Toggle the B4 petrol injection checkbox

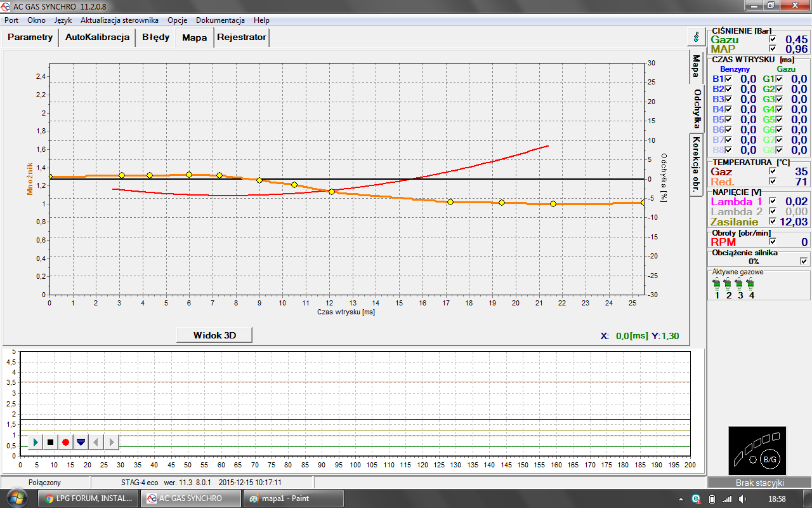click(x=728, y=109)
